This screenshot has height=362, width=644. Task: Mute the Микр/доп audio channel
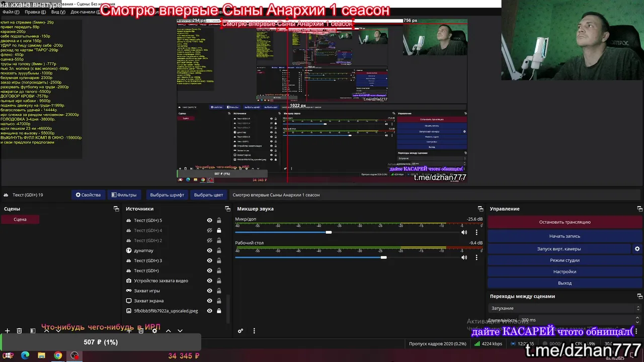(464, 232)
